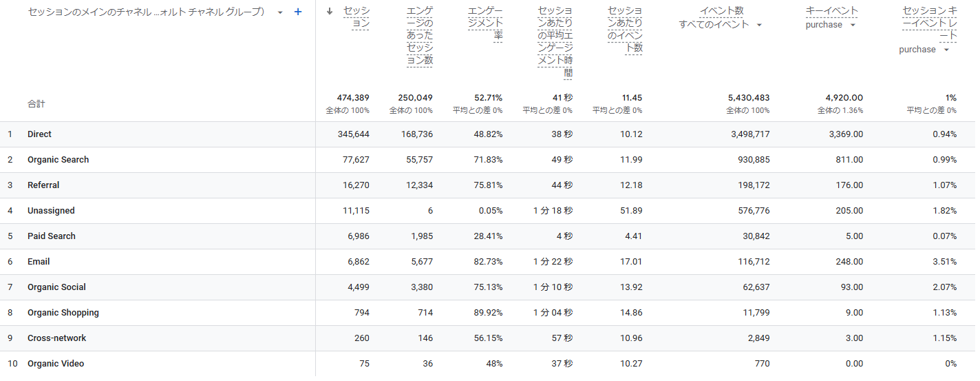Screen dimensions: 980x381
Task: Click the イベント数 column header
Action: [721, 11]
